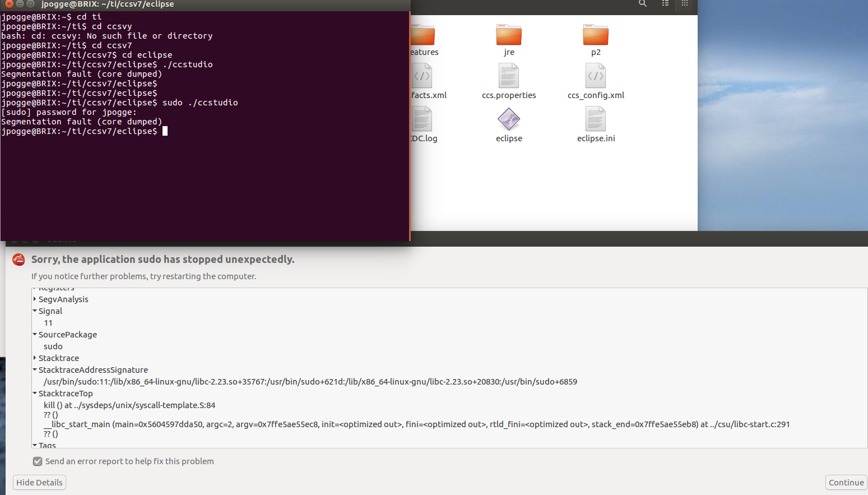Viewport: 868px width, 495px height.
Task: Select the ccs.properties file icon
Action: 509,76
